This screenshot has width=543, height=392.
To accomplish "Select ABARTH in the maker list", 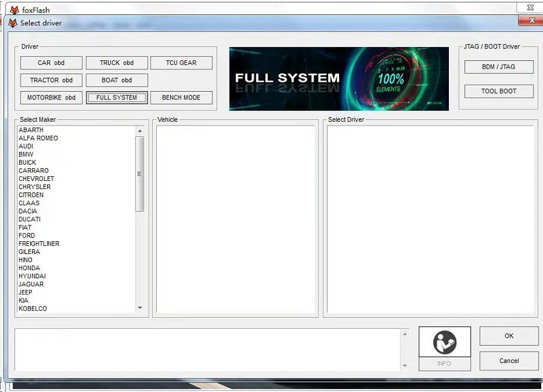I will click(31, 130).
